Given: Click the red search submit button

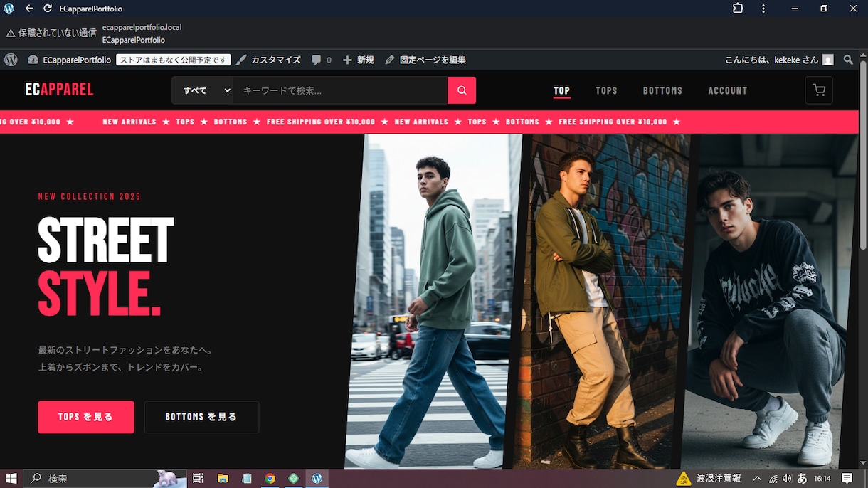Looking at the screenshot, I should (x=462, y=90).
